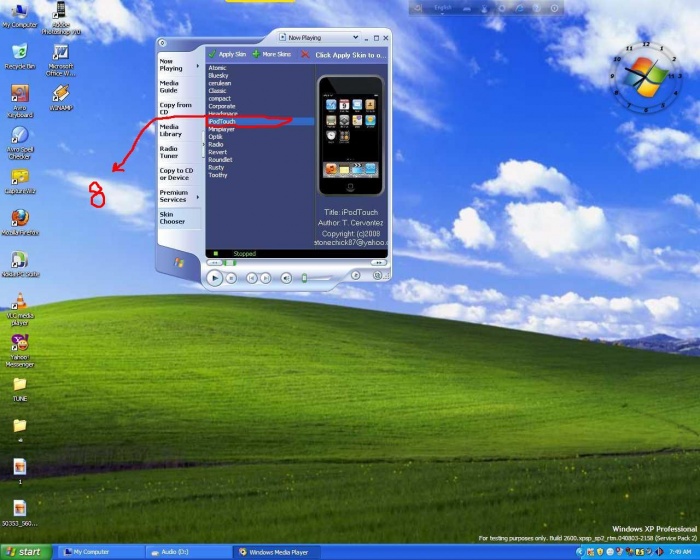Open Nokia PC Suite desktop icon
This screenshot has width=700, height=560.
20,264
